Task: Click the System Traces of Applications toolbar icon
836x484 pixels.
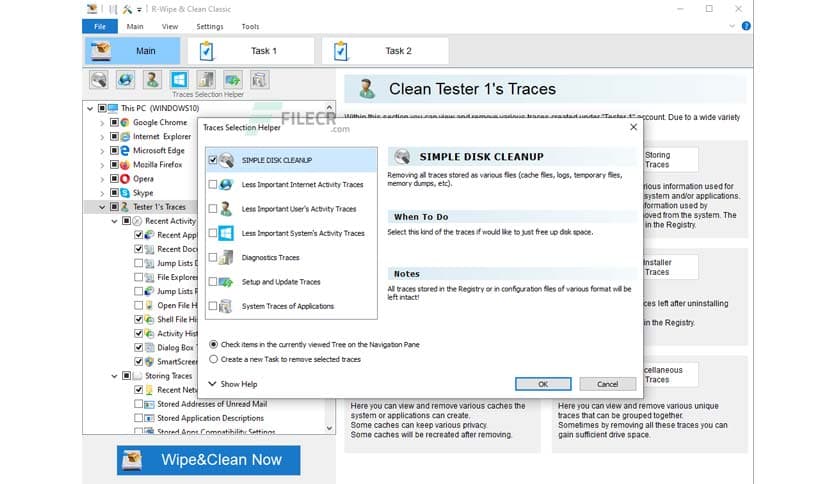Action: 260,79
